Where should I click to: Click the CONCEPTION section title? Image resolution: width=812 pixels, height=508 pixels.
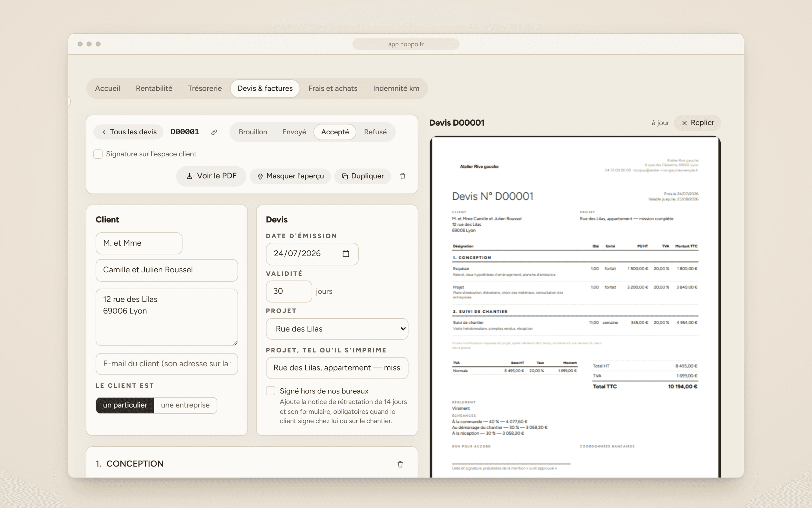(x=135, y=464)
